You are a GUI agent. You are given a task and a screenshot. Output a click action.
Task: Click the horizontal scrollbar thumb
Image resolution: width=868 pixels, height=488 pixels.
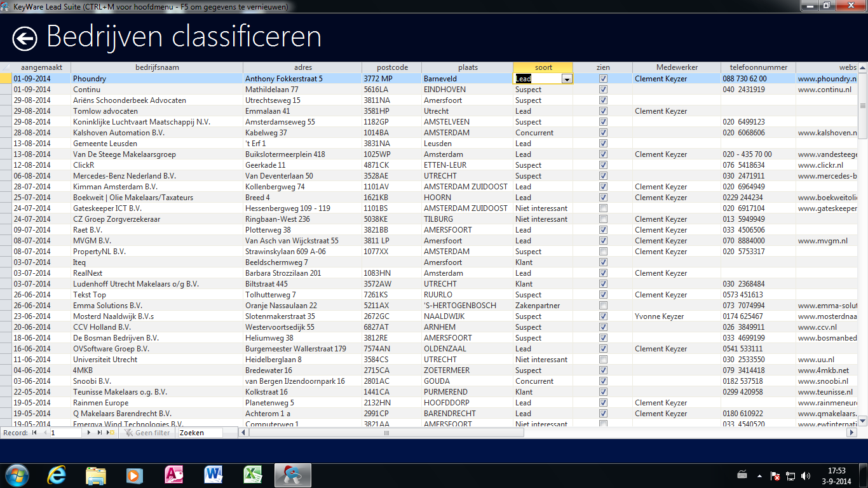(x=386, y=433)
